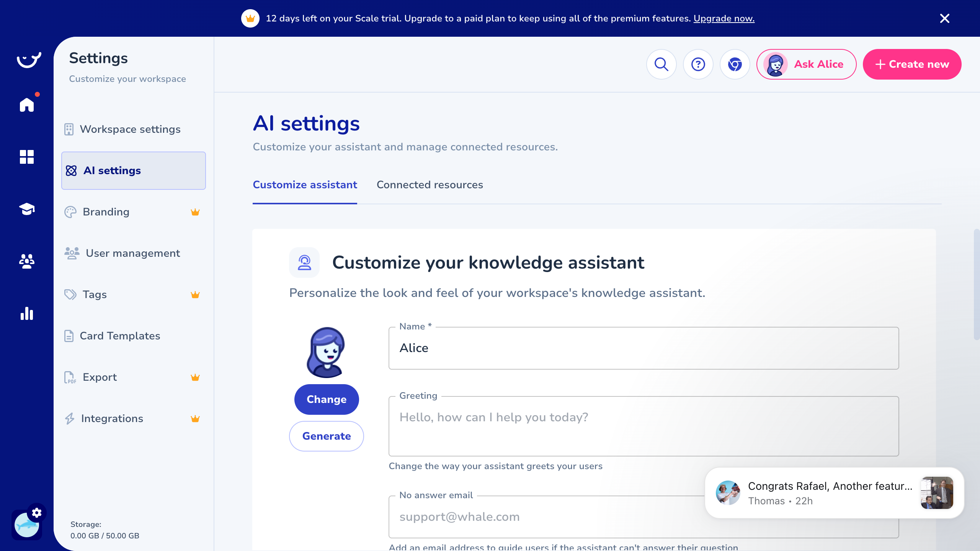Open the user groups icon in sidebar

(x=26, y=262)
